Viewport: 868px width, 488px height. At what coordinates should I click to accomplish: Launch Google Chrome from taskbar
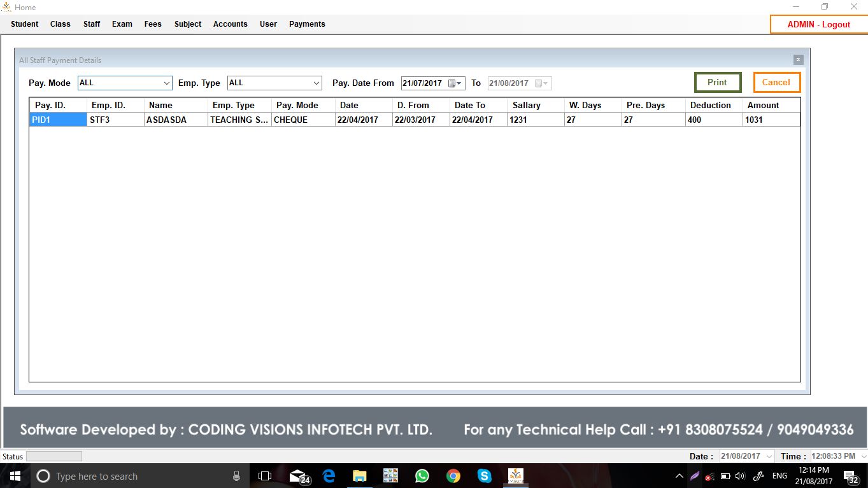click(x=453, y=476)
